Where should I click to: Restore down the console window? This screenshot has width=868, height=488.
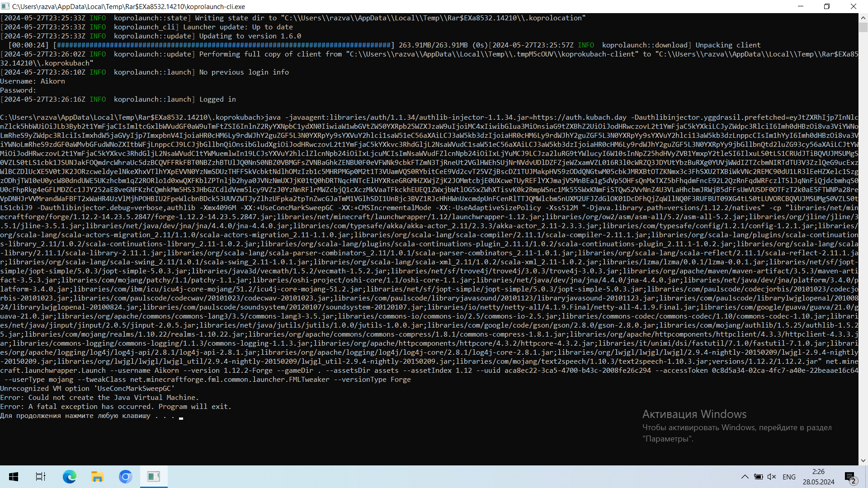[x=827, y=6]
